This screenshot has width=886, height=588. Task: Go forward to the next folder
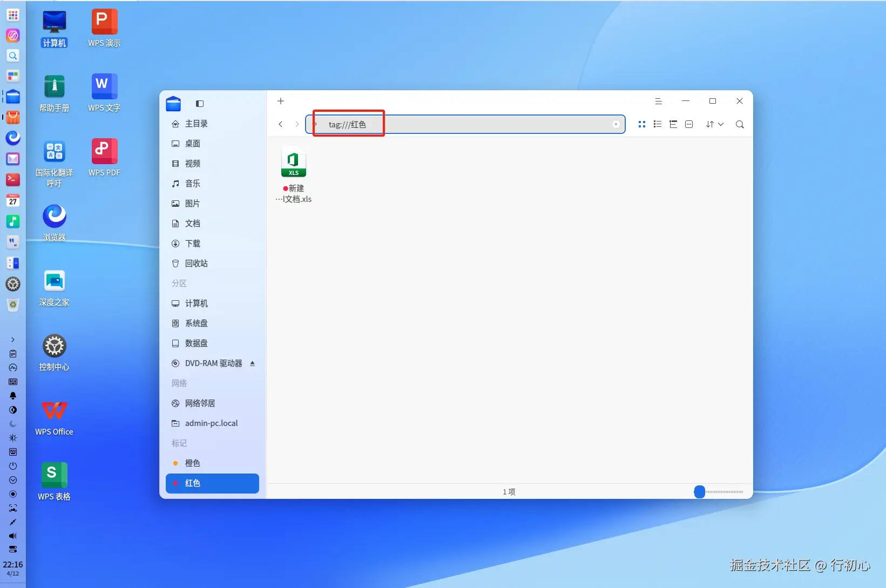coord(297,124)
